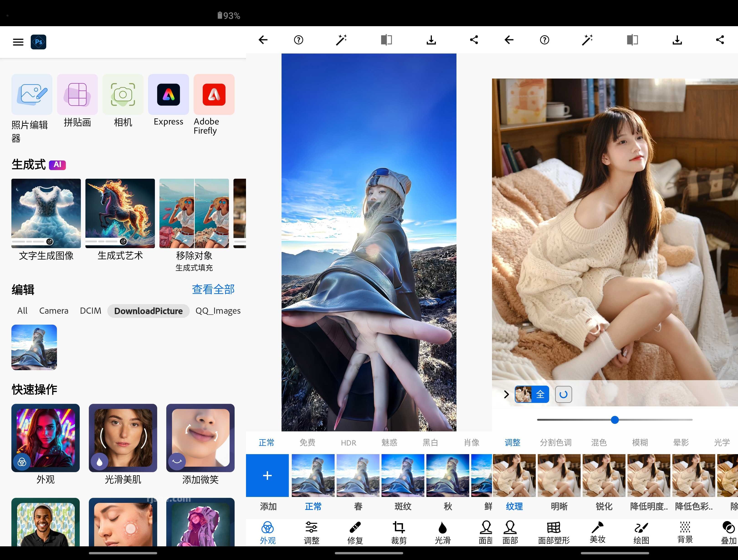Expand the left panel navigation menu
Image resolution: width=738 pixels, height=560 pixels.
tap(18, 41)
